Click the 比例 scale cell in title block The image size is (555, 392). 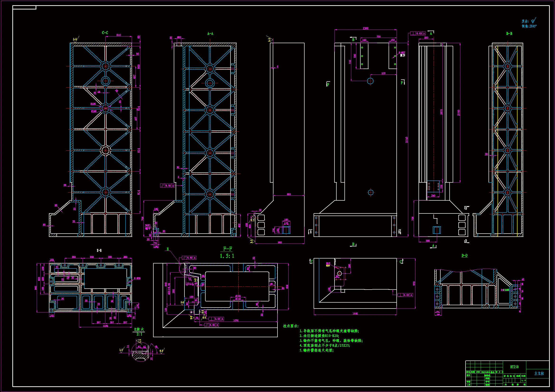(x=523, y=376)
